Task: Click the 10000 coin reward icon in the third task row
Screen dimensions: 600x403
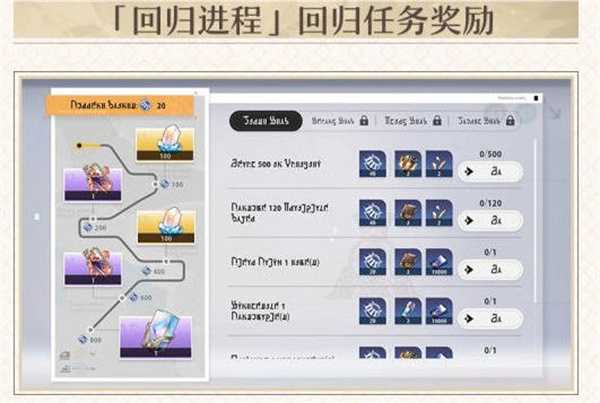Action: tap(439, 262)
